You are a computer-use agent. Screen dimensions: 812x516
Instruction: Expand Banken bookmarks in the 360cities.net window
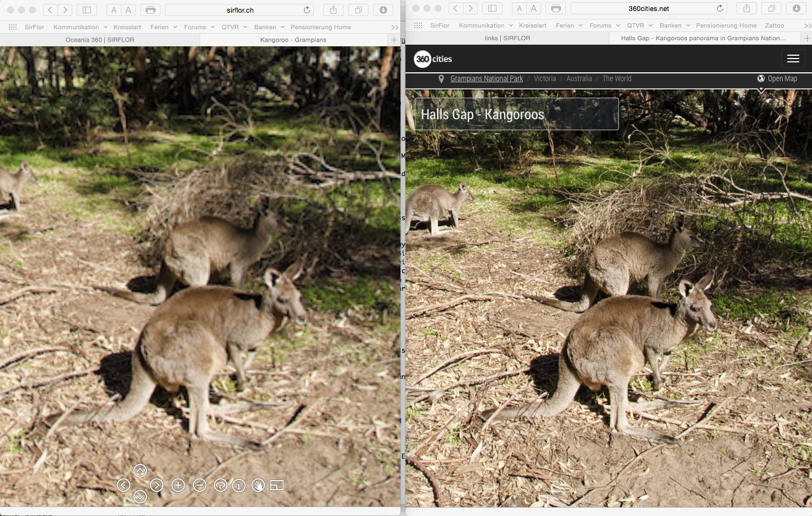[675, 25]
